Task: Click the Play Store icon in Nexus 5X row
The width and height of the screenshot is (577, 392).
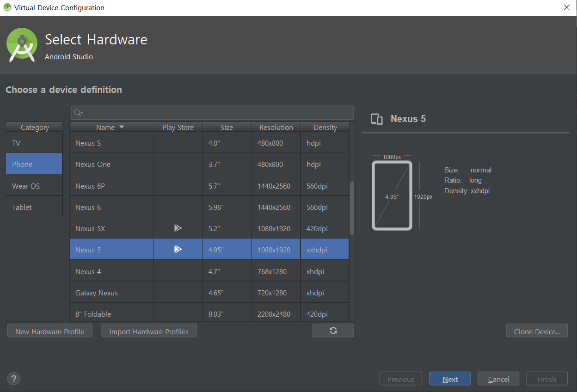Action: (x=178, y=228)
